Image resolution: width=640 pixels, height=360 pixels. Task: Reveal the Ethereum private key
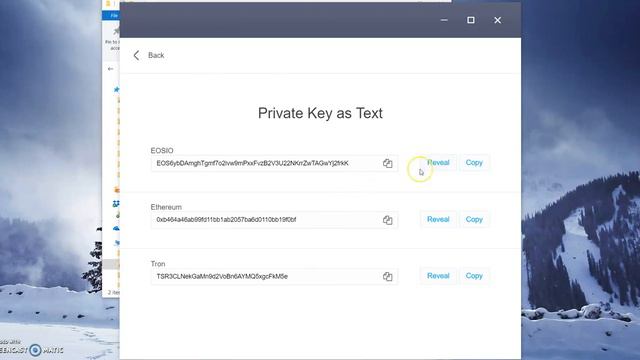(x=438, y=219)
